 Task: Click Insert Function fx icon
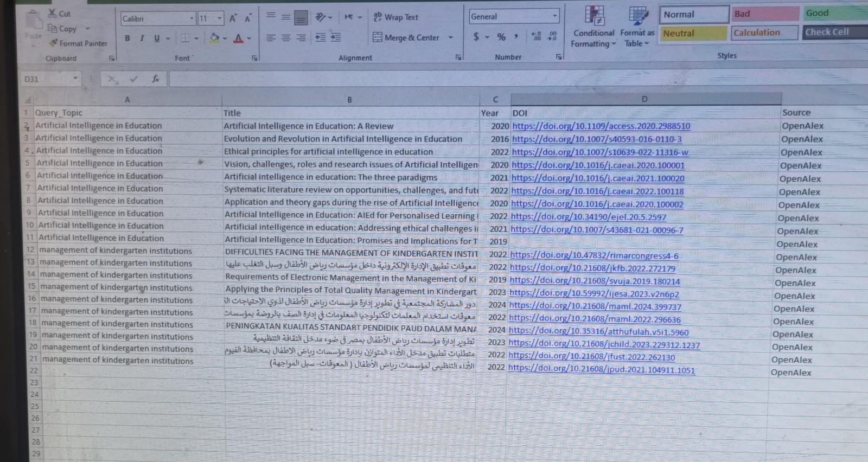tap(156, 79)
